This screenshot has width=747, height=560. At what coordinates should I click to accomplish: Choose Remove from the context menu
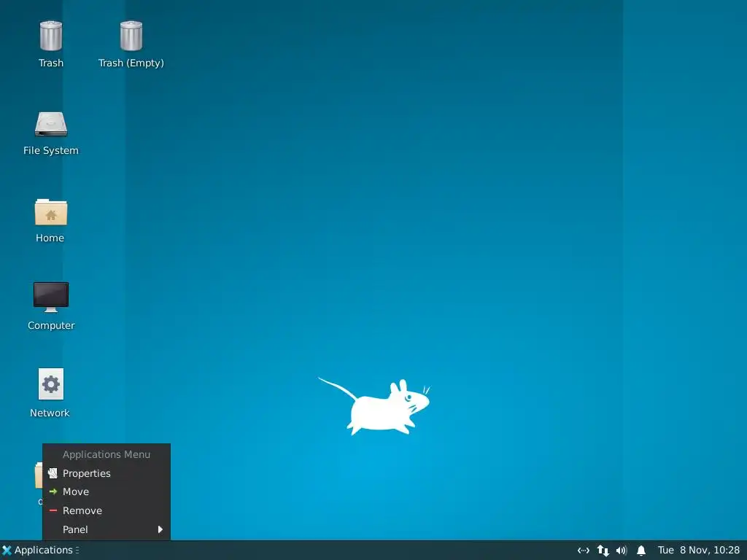[x=107, y=510]
